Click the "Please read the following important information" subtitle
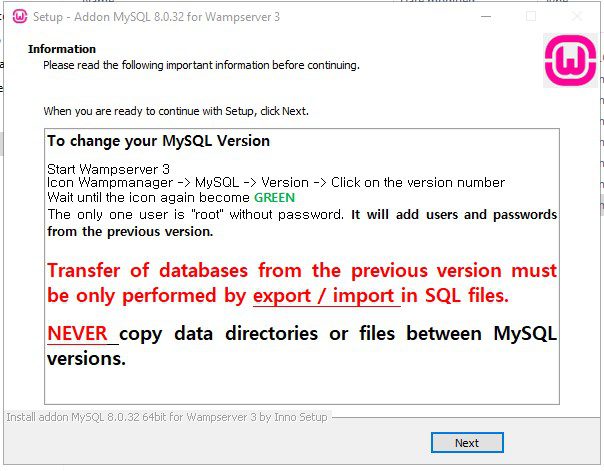The width and height of the screenshot is (604, 471). [200, 65]
